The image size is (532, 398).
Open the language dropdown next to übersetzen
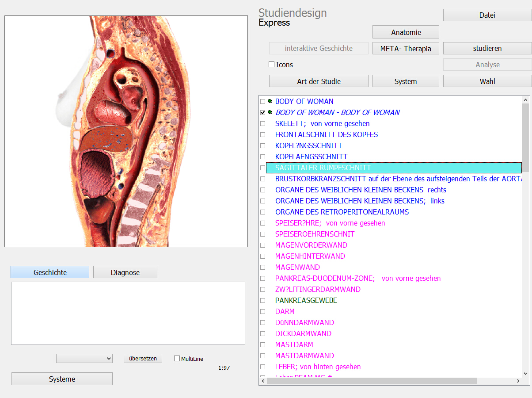(x=84, y=359)
